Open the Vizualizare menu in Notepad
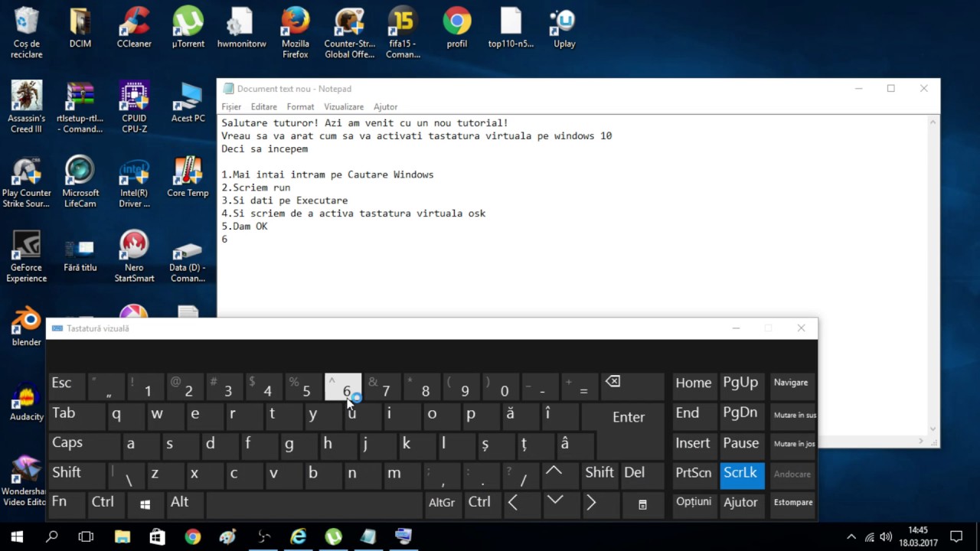The width and height of the screenshot is (980, 551). coord(344,107)
